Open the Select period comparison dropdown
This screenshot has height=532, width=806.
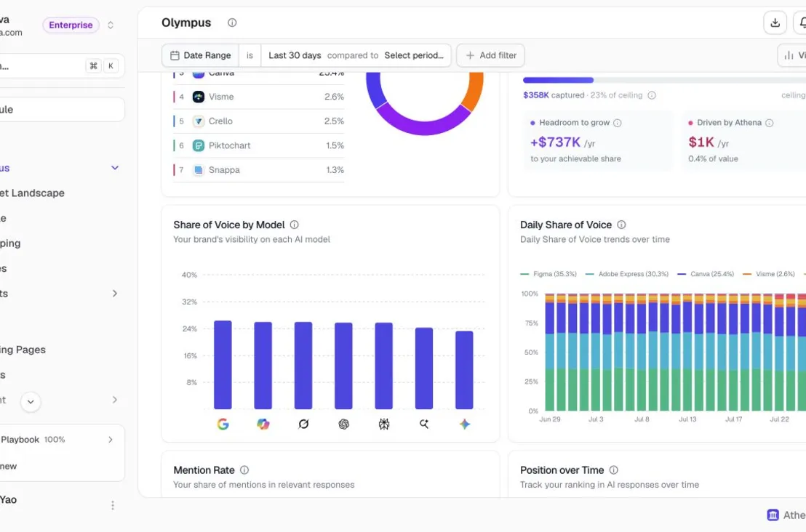(414, 55)
